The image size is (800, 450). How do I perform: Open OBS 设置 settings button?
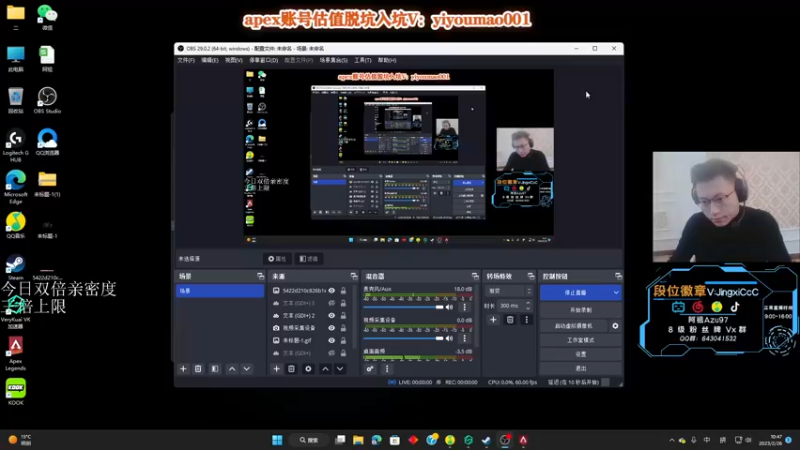581,354
